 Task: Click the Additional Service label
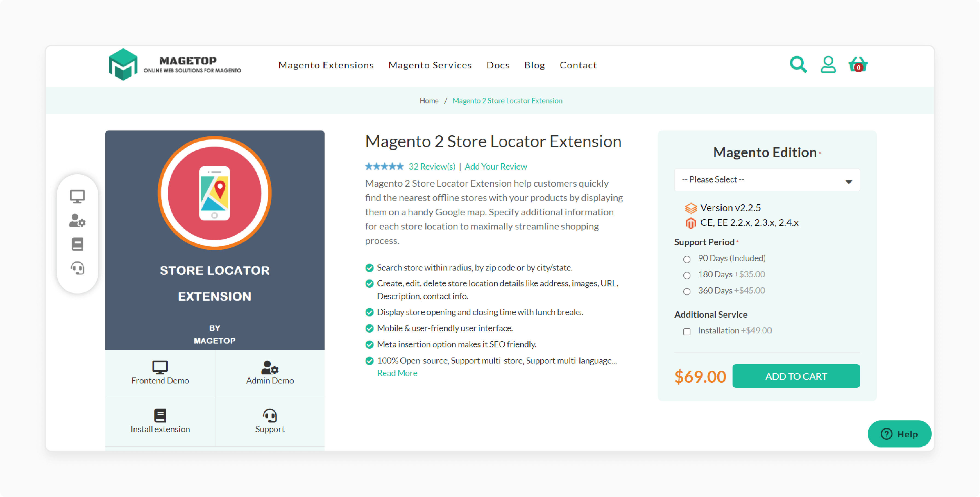(x=711, y=314)
